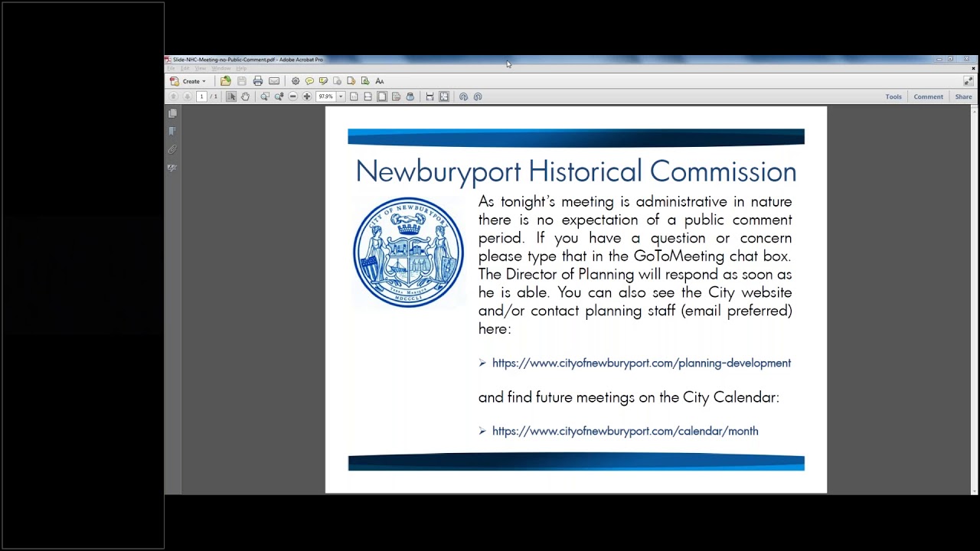This screenshot has height=551, width=980.
Task: Go to next page arrow
Action: click(x=187, y=96)
